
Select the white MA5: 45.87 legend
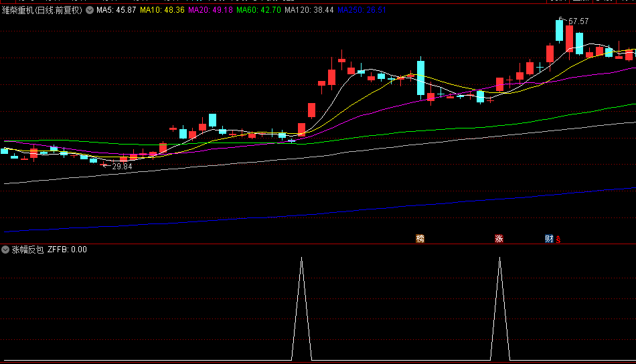pyautogui.click(x=116, y=10)
